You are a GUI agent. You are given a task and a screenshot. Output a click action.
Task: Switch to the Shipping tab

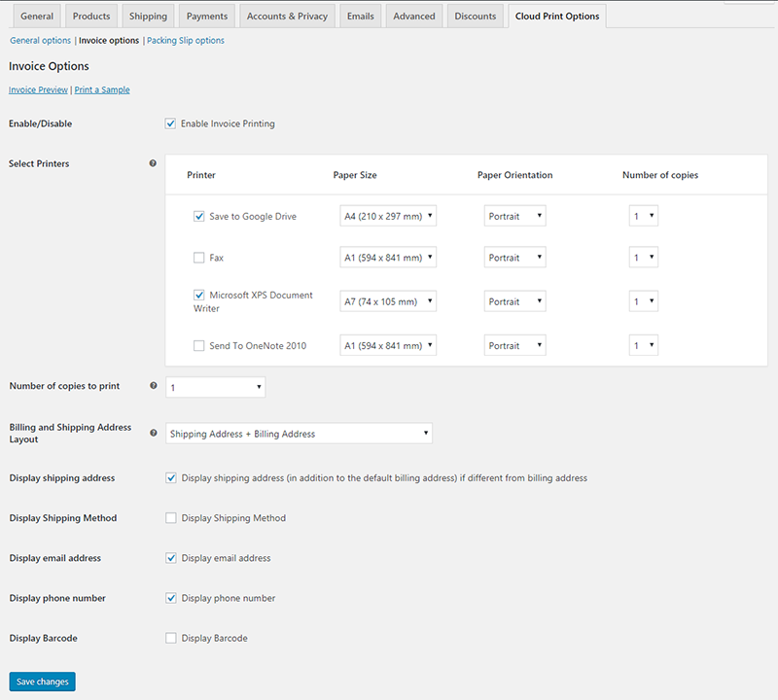pyautogui.click(x=148, y=16)
